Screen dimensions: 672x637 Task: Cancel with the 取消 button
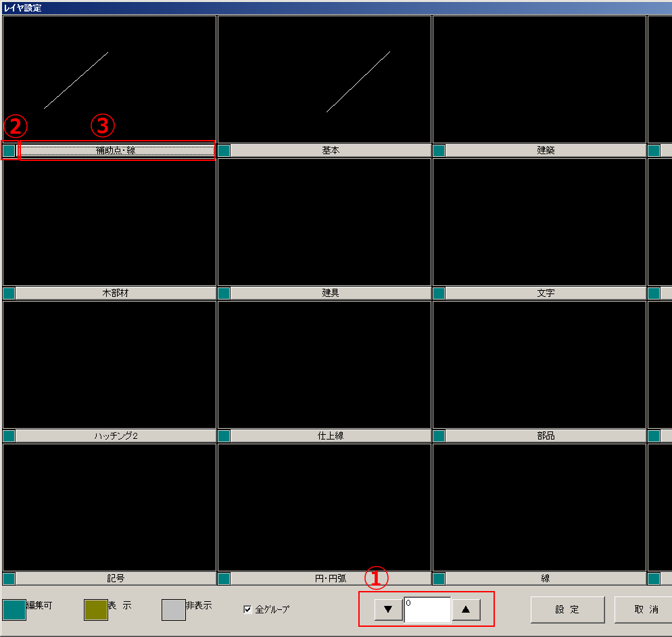tap(644, 609)
